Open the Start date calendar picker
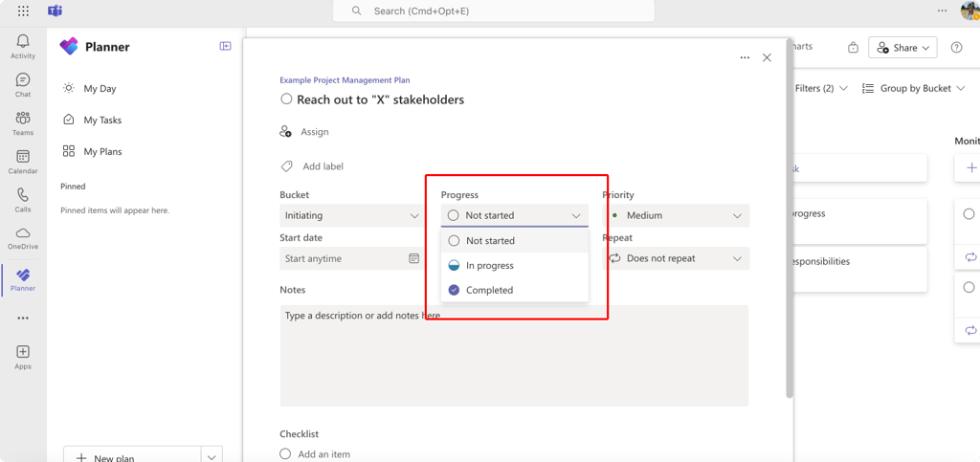Image resolution: width=980 pixels, height=462 pixels. click(x=413, y=258)
